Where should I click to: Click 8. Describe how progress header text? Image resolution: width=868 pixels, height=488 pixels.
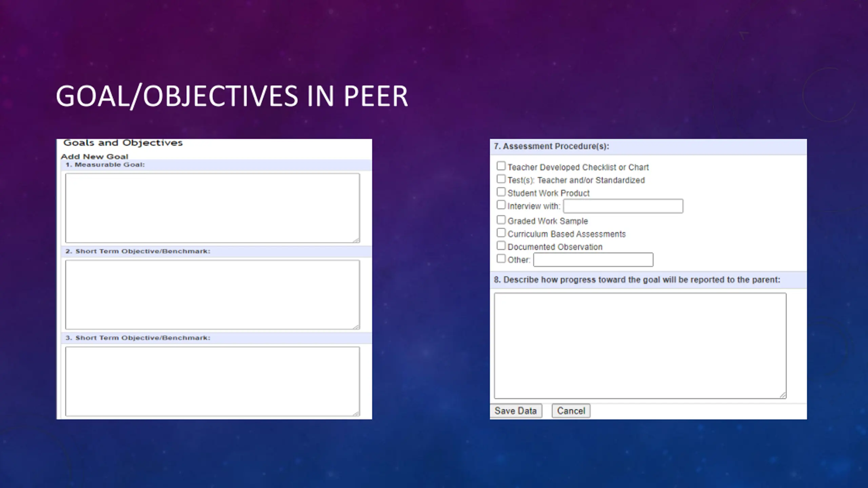(637, 280)
